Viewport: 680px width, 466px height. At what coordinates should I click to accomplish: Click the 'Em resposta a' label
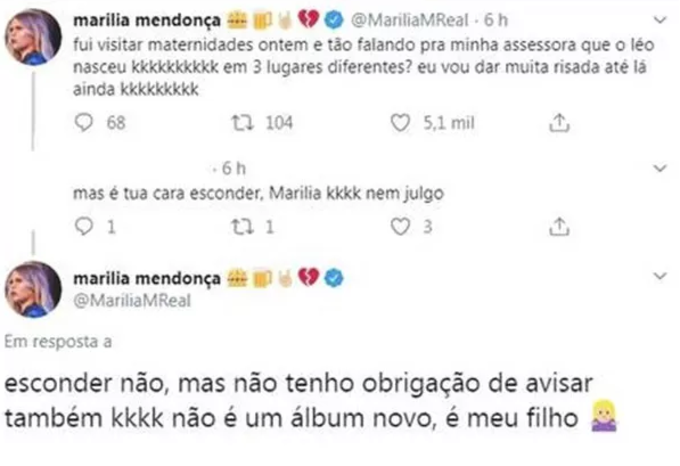[57, 341]
